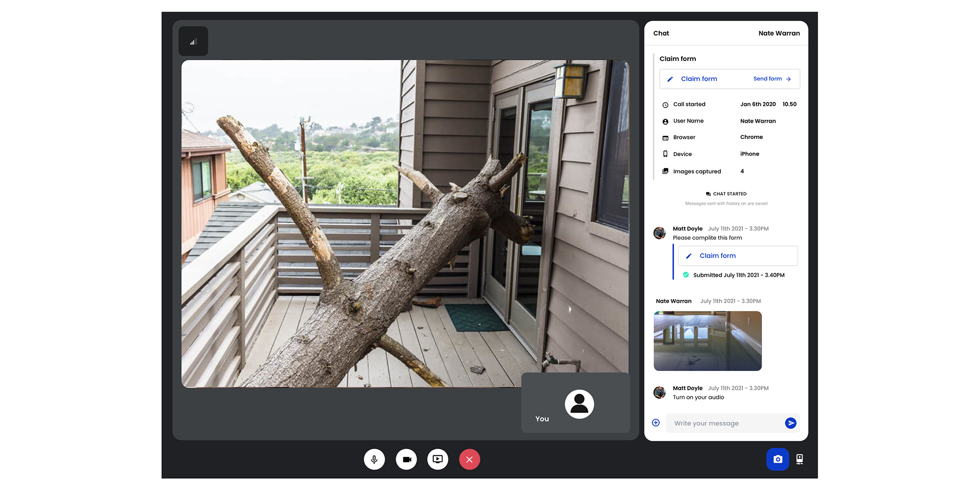Click the Send form link
Image resolution: width=980 pixels, height=490 pixels.
click(x=772, y=79)
